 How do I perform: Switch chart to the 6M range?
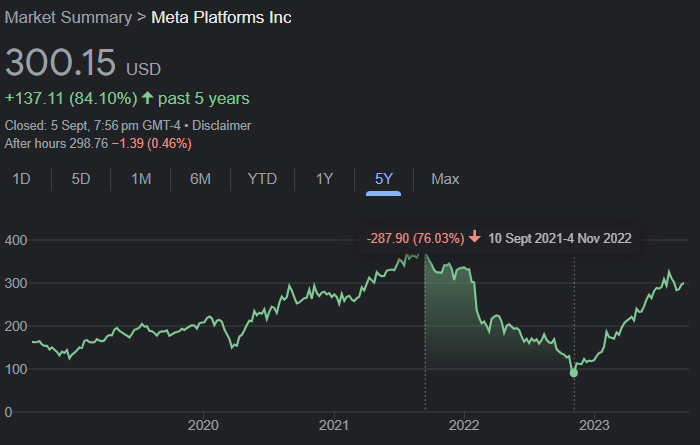coord(201,179)
